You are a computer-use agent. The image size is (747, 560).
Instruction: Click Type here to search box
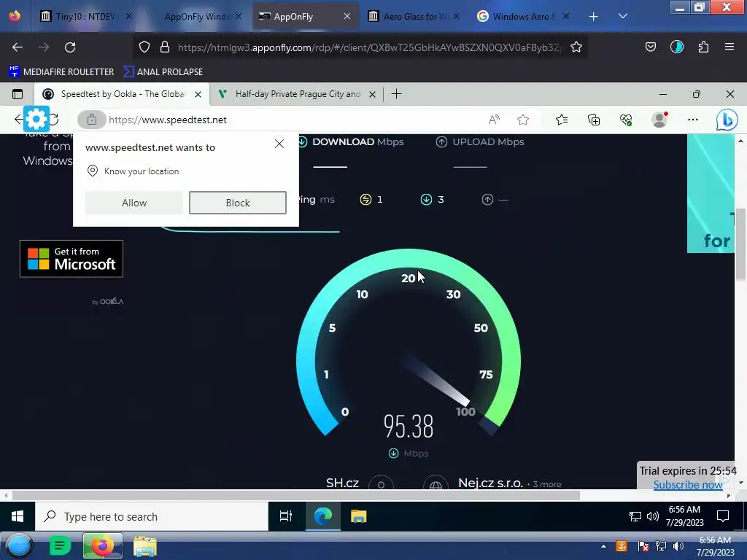point(152,516)
